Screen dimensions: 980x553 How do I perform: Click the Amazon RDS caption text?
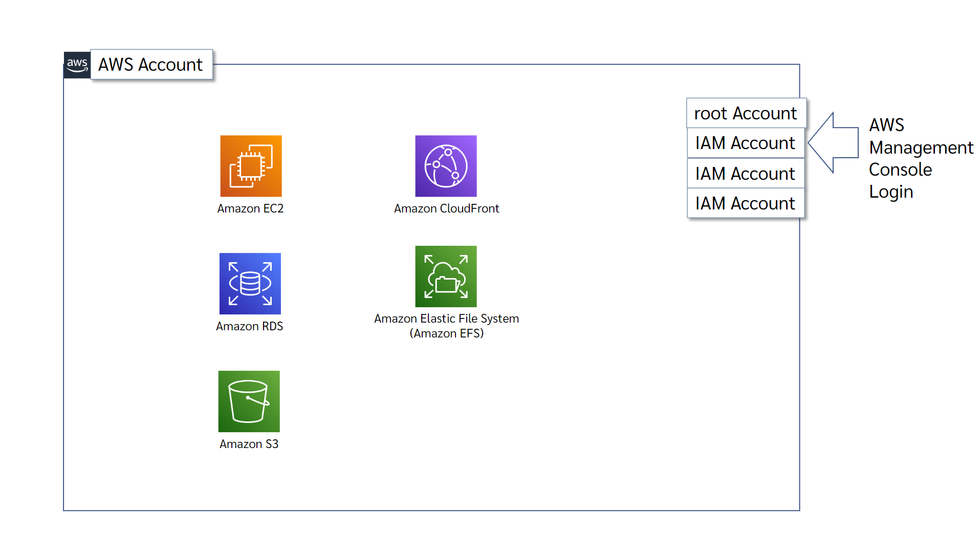pyautogui.click(x=250, y=326)
